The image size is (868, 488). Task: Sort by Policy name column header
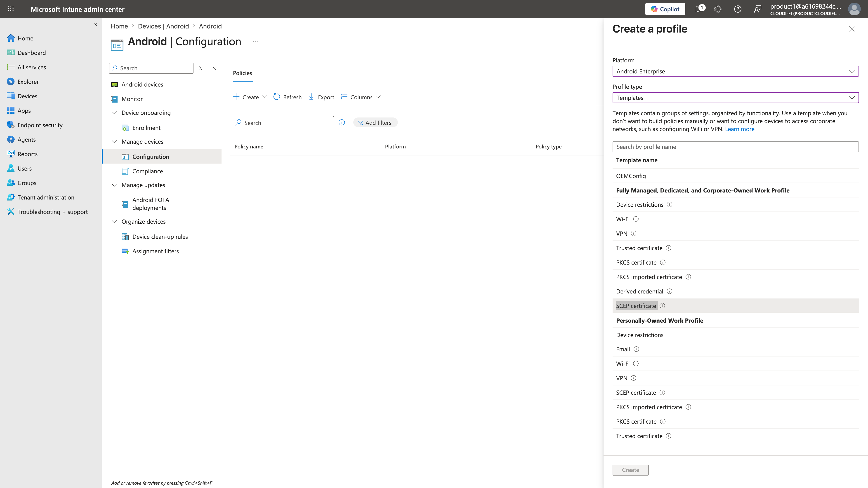coord(249,147)
